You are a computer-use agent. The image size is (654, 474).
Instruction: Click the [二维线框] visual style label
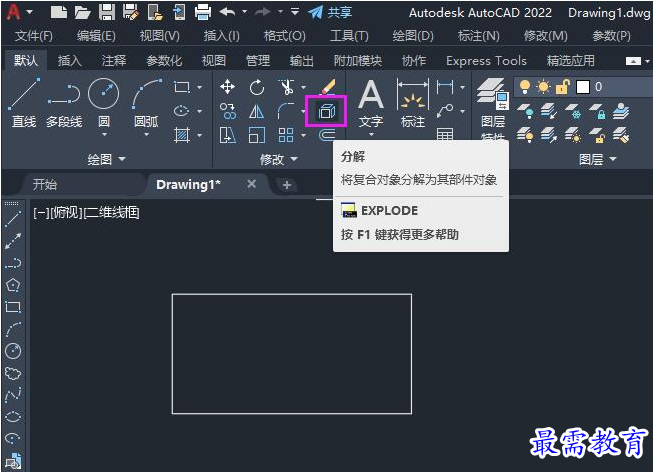point(112,213)
